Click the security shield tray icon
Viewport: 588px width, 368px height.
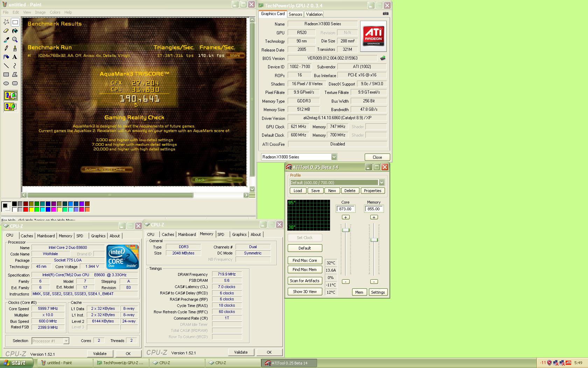tap(549, 363)
